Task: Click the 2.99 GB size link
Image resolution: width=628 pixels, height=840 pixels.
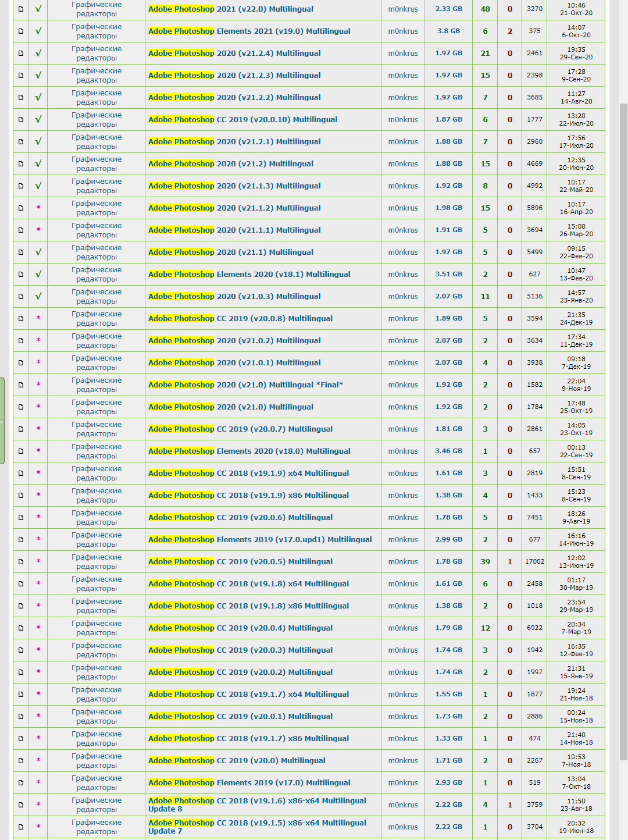Action: (x=449, y=540)
